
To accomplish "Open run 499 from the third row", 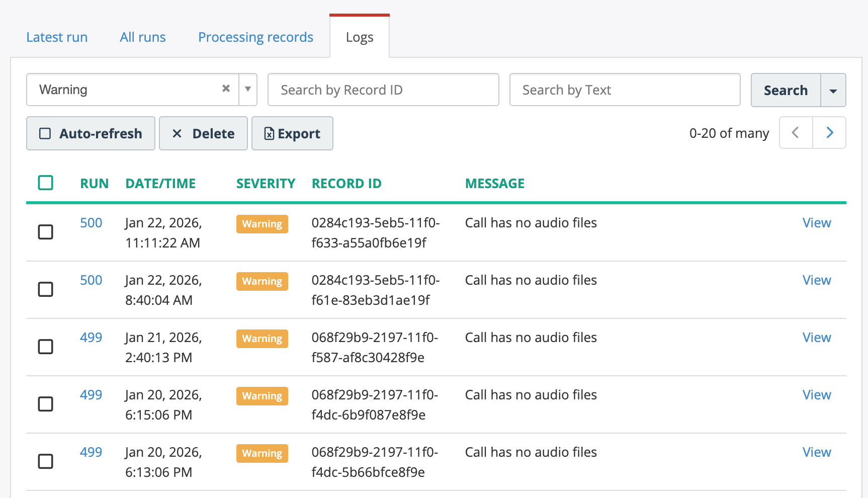I will coord(91,338).
